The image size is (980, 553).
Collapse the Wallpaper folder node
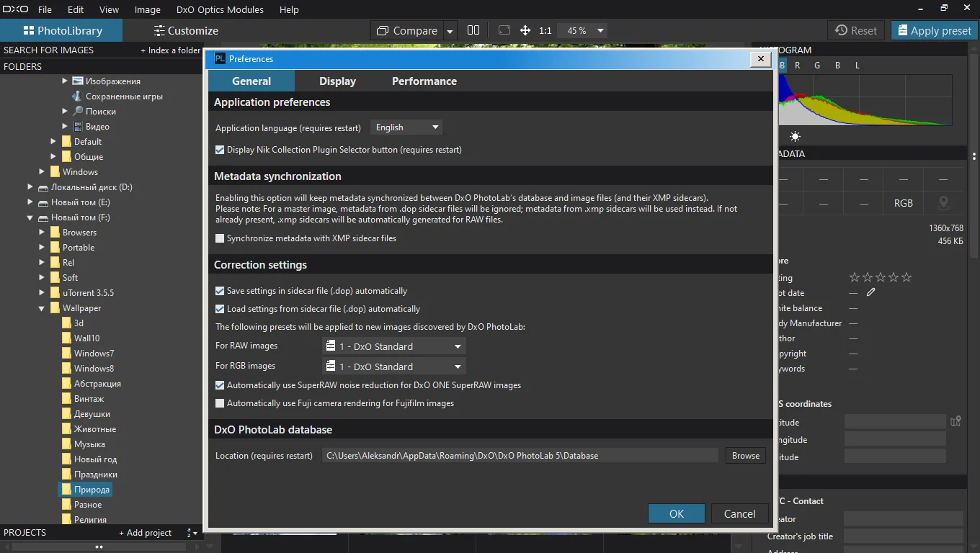(42, 308)
